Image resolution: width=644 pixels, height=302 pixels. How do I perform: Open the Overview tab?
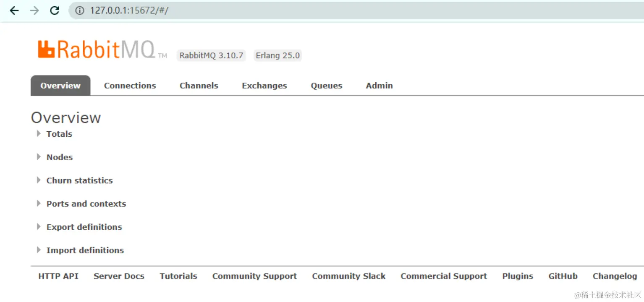click(60, 86)
